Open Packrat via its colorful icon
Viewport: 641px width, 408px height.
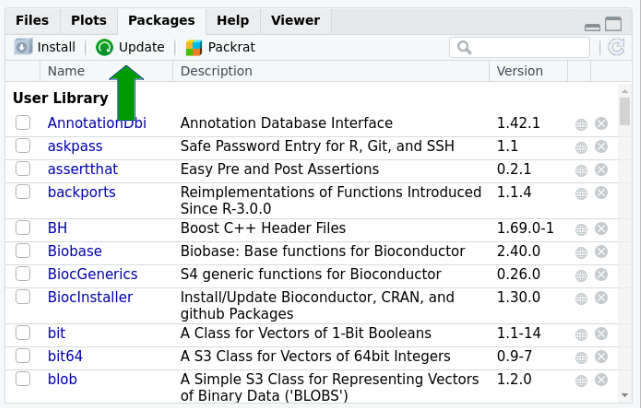coord(194,47)
